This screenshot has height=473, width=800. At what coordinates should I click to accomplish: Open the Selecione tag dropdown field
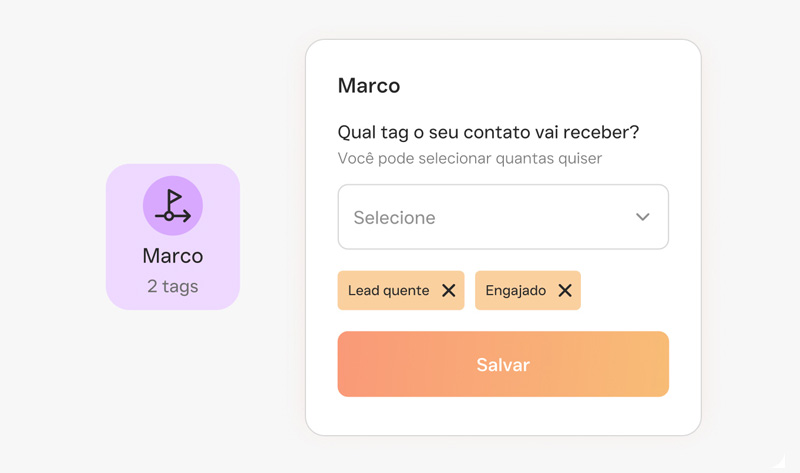click(503, 217)
